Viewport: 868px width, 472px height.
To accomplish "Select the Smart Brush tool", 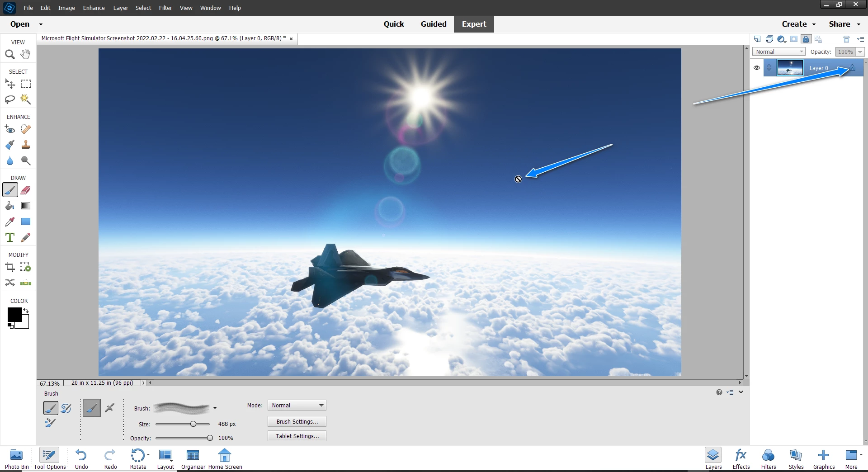I will 10,145.
